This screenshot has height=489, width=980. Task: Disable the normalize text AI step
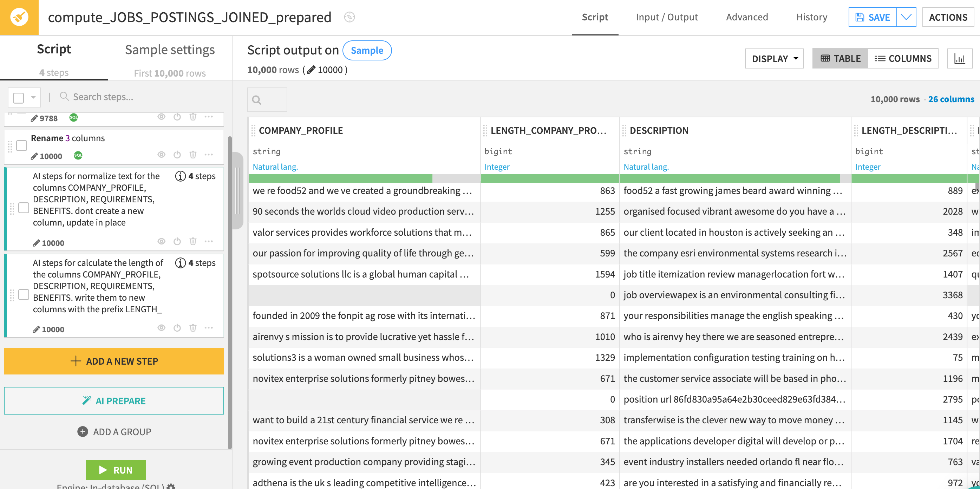(177, 241)
